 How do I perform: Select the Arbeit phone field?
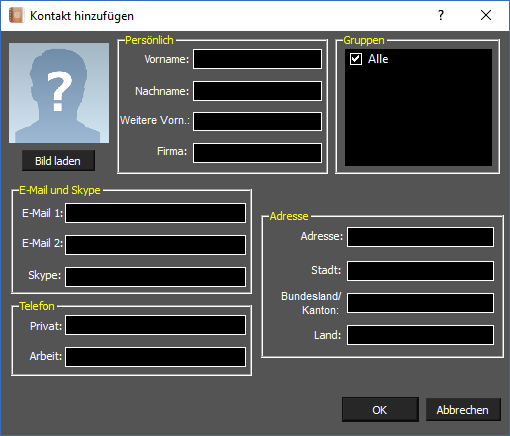pyautogui.click(x=155, y=357)
